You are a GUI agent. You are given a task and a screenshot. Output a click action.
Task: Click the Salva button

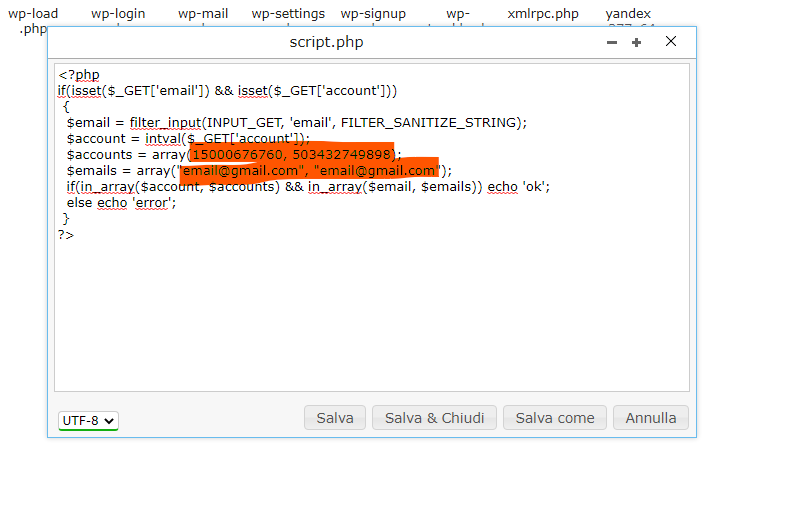click(335, 418)
